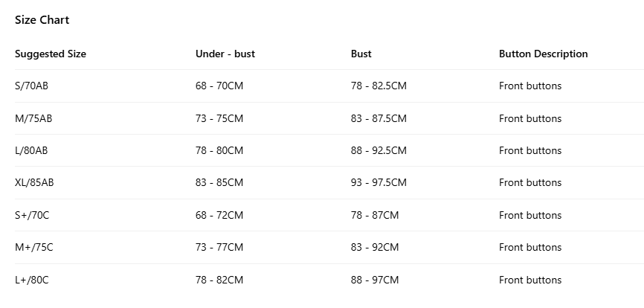Click the Bust column header
The height and width of the screenshot is (308, 644).
click(x=361, y=54)
